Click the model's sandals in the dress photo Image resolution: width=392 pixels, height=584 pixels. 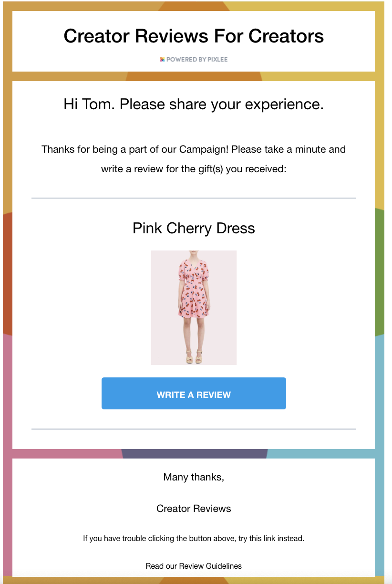pos(193,357)
